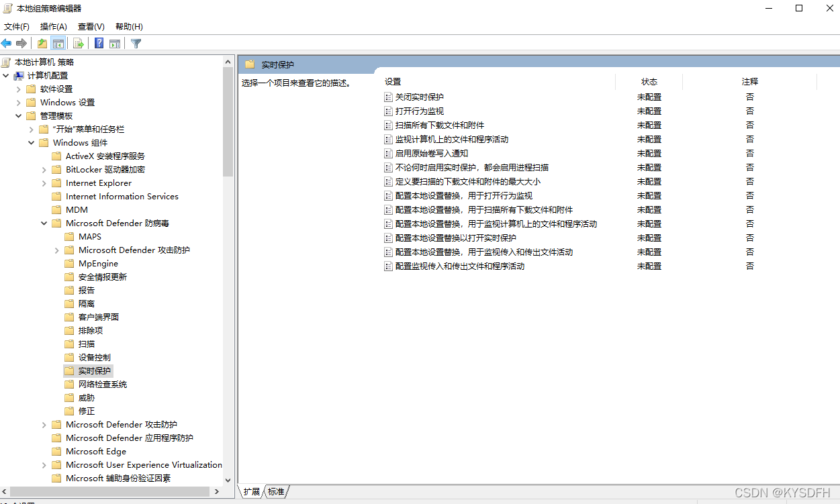Click tree vertical scrollbar down arrow
Screen dimensions: 840x504
(x=228, y=480)
